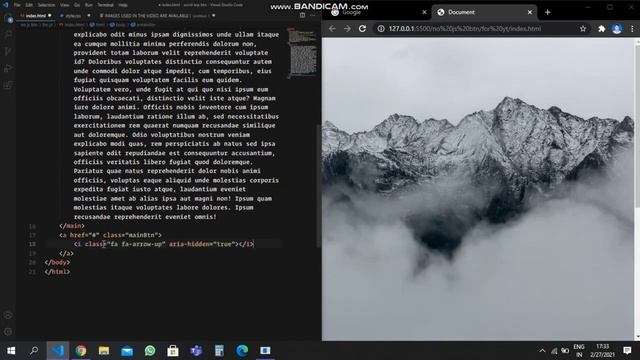This screenshot has height=360, width=640.
Task: Bookmark this page with the star icon
Action: click(583, 29)
